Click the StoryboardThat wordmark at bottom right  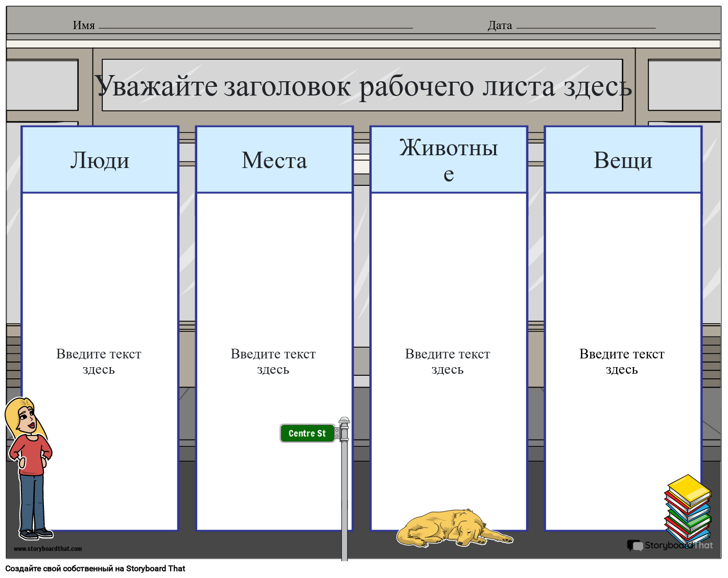click(679, 545)
